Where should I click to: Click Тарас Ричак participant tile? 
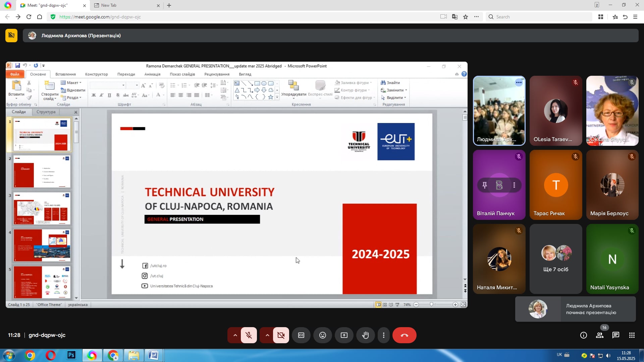tap(556, 185)
